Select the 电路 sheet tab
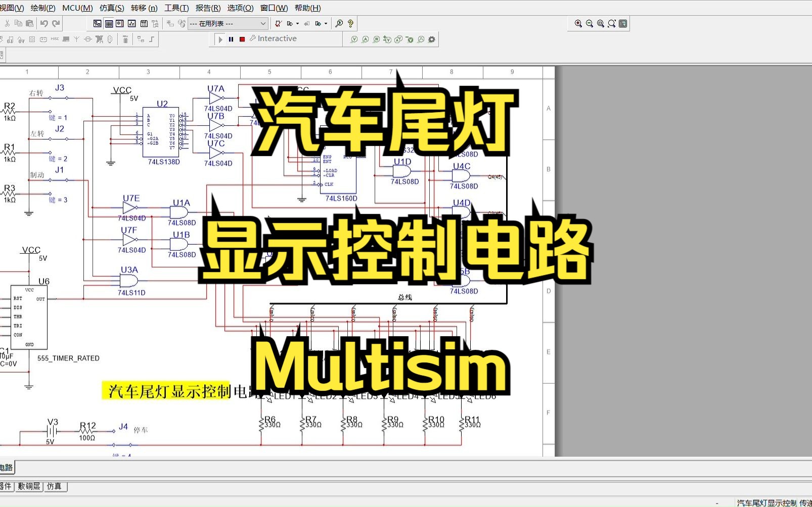This screenshot has width=812, height=507. click(7, 468)
